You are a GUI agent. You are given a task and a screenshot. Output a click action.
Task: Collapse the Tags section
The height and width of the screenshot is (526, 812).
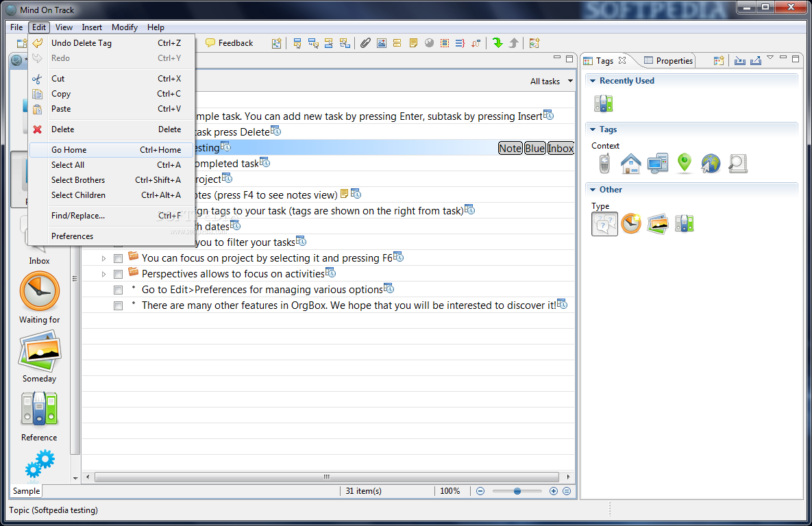pyautogui.click(x=593, y=129)
